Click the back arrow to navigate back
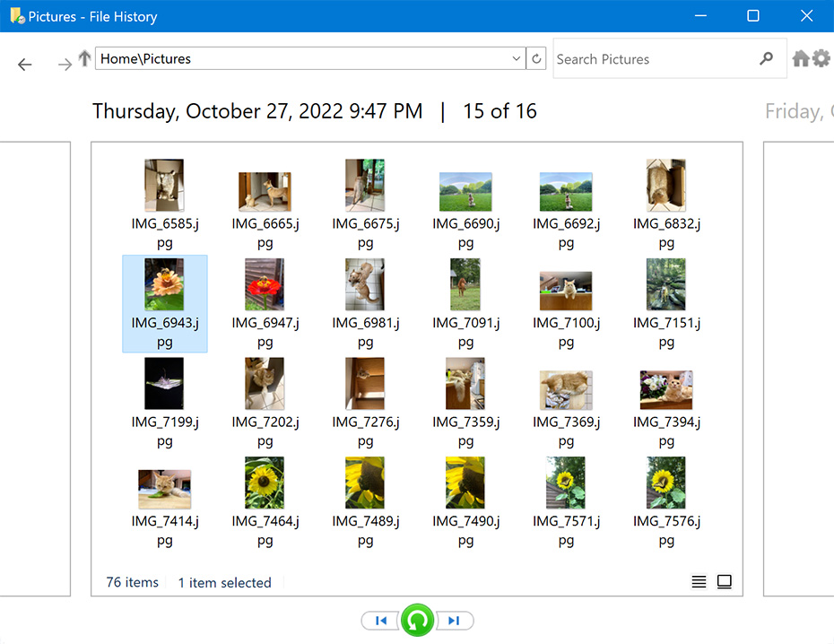 coord(24,64)
